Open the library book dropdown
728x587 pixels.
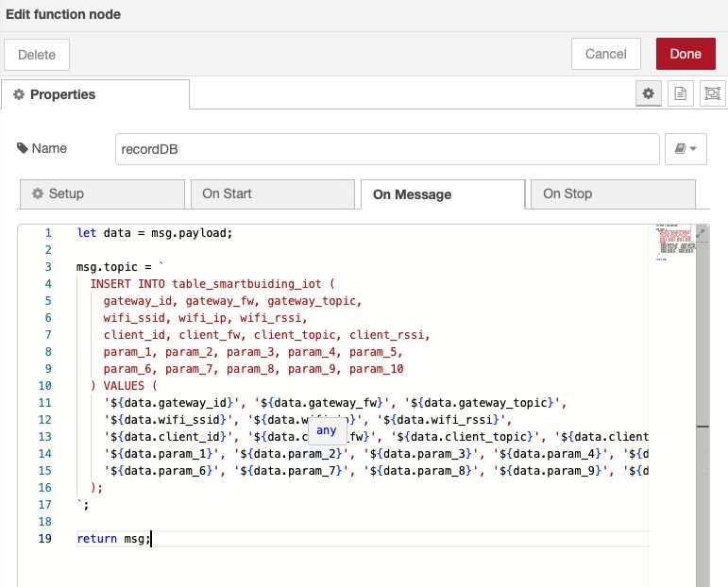pos(686,149)
